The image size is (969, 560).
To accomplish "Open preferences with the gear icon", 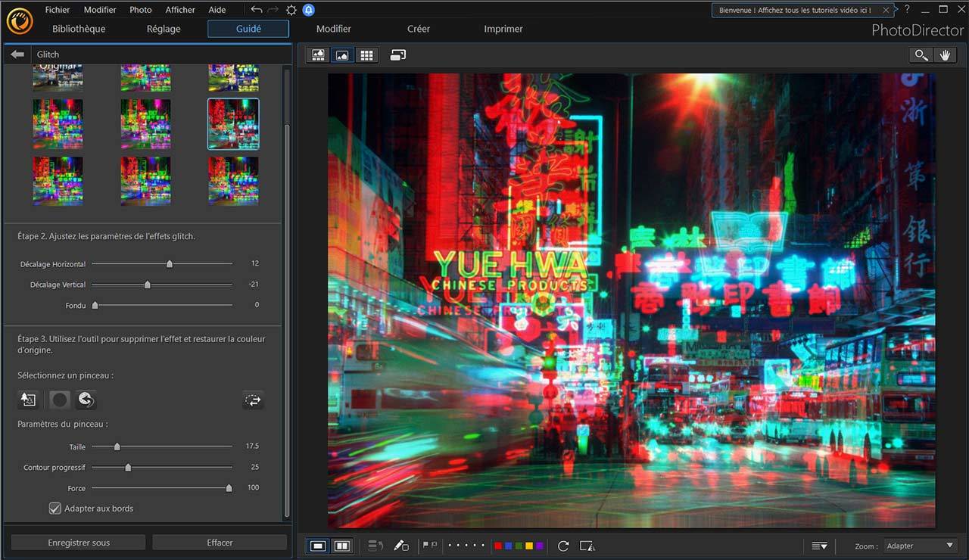I will (291, 10).
